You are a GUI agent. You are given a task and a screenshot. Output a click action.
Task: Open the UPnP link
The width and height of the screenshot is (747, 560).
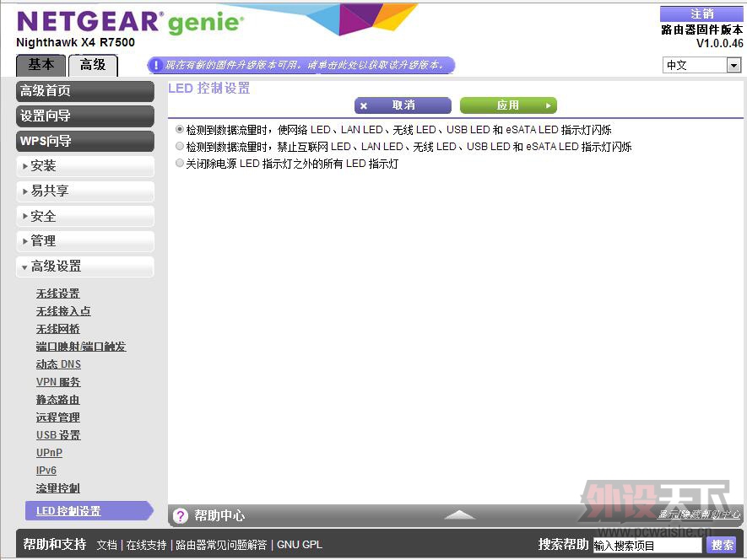(50, 453)
